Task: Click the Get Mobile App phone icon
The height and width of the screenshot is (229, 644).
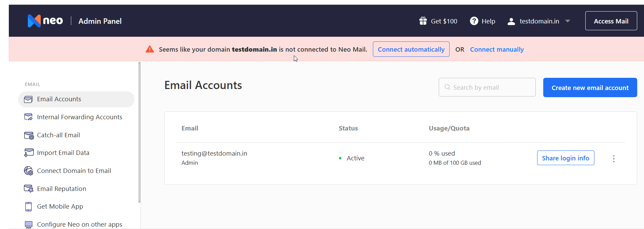Action: (x=29, y=207)
